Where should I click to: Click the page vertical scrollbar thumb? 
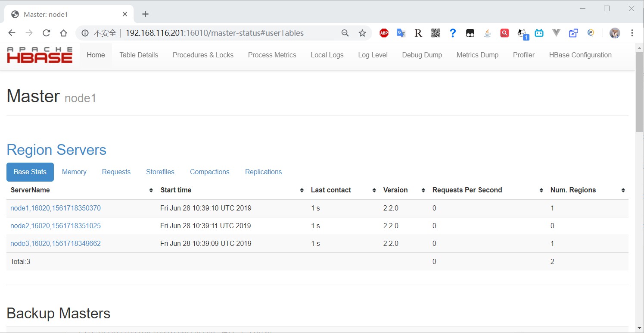coord(640,92)
